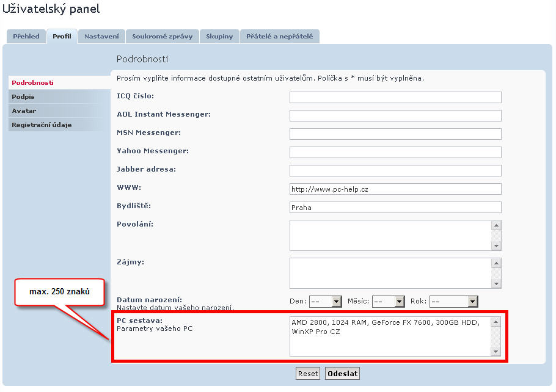Click into the ICQ číslo field

pos(395,98)
